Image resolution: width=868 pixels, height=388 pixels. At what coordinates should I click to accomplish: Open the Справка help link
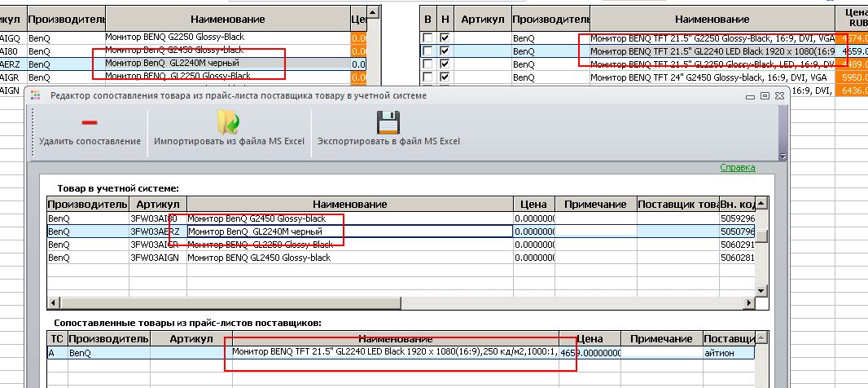pyautogui.click(x=738, y=167)
